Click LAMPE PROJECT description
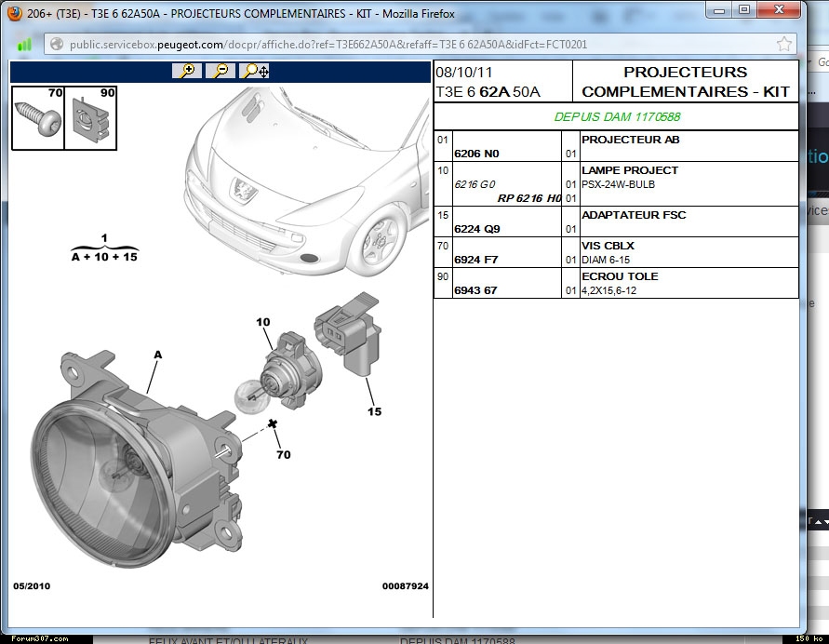The width and height of the screenshot is (829, 644). (630, 170)
